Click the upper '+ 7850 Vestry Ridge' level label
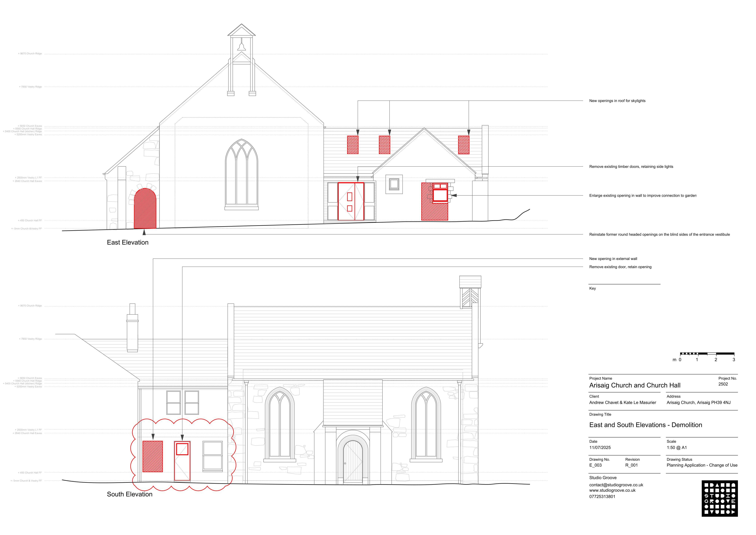 point(30,87)
